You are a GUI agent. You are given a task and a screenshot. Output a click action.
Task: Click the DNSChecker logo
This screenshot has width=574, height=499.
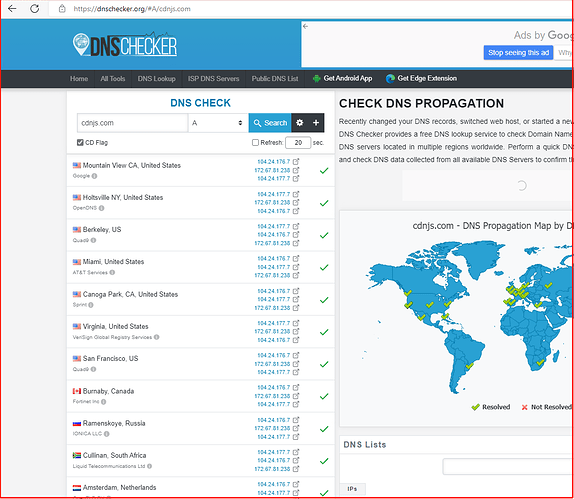click(x=125, y=45)
